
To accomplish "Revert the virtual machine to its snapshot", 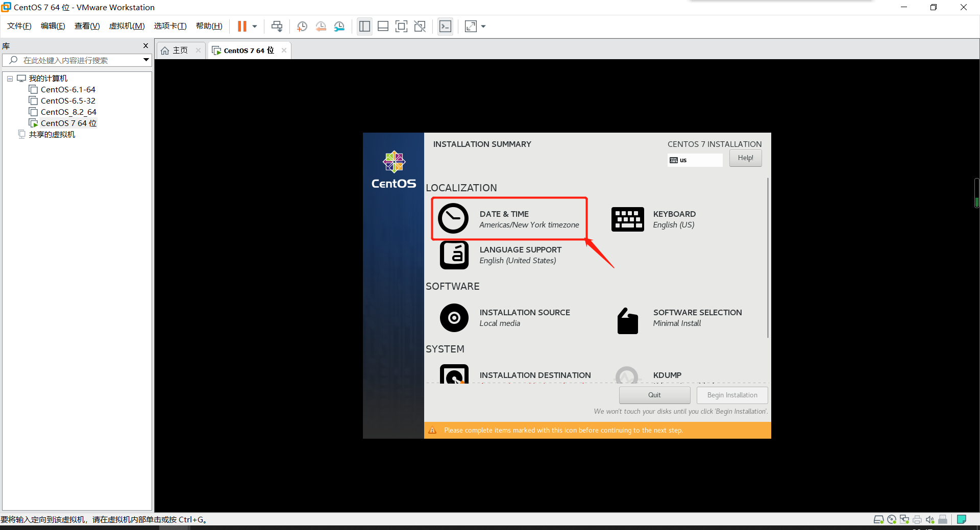I will (321, 26).
